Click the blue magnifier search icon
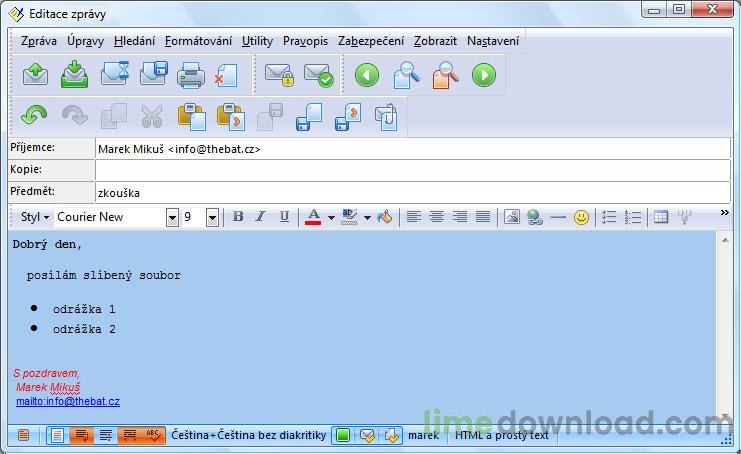741x454 pixels. tap(406, 75)
